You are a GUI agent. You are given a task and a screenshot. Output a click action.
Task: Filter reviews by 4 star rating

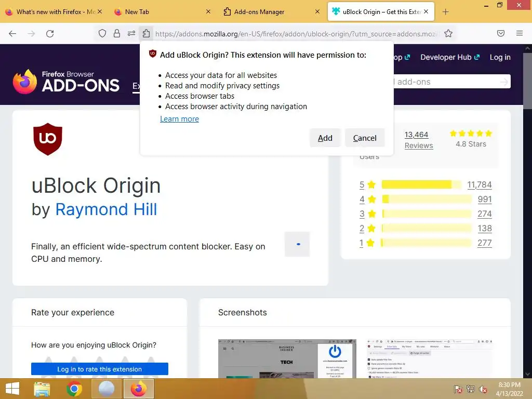click(368, 199)
